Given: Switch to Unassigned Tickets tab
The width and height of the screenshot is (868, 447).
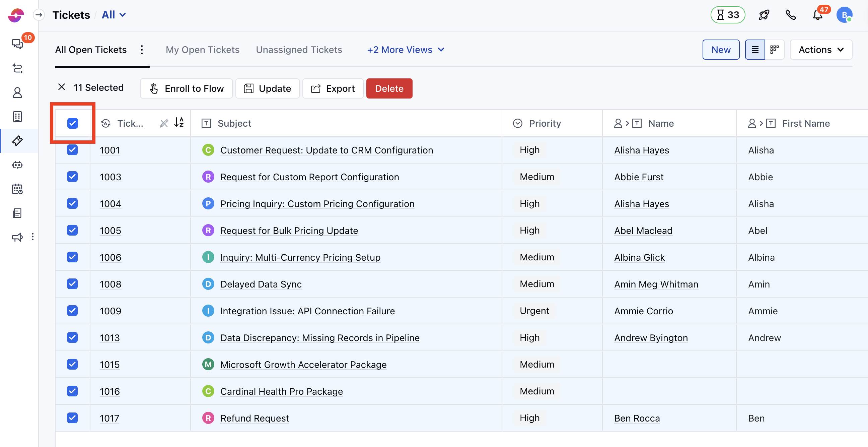Looking at the screenshot, I should pyautogui.click(x=299, y=50).
